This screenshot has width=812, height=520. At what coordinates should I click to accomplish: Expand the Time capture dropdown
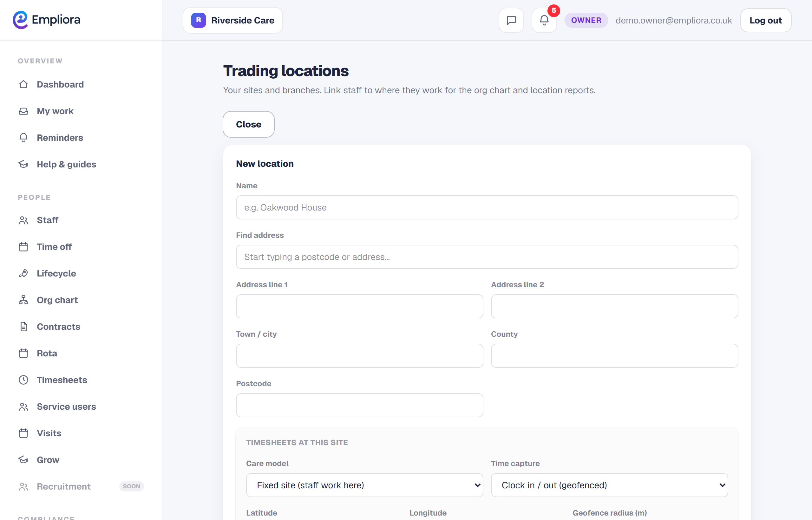point(609,485)
